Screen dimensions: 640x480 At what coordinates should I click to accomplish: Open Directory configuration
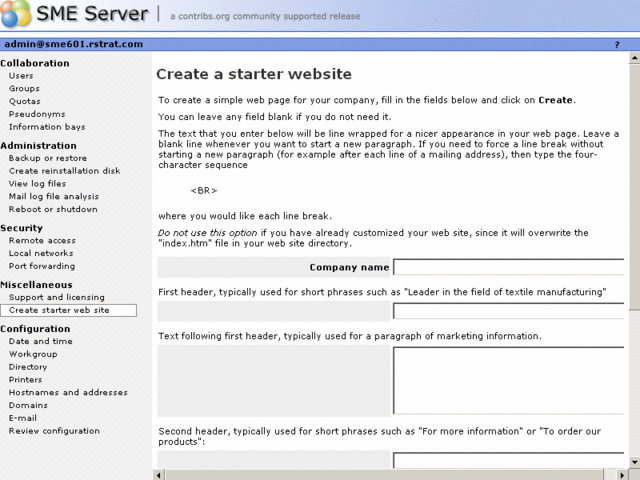click(x=28, y=367)
